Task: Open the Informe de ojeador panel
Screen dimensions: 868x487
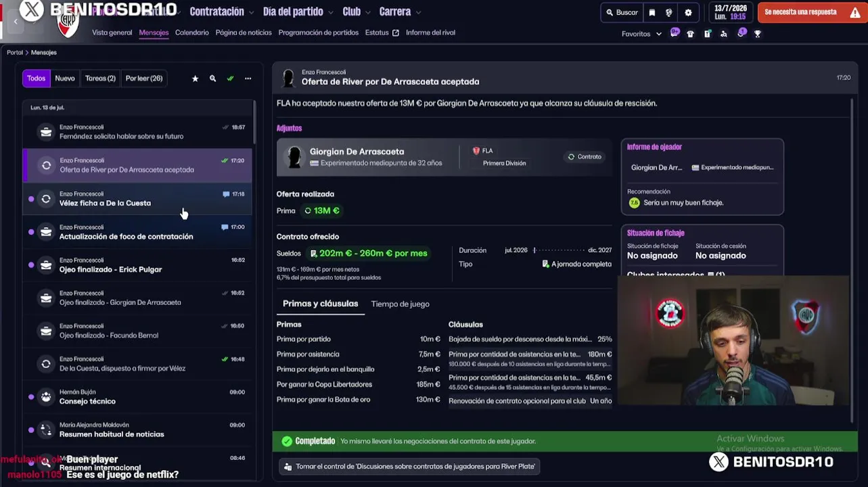Action: pyautogui.click(x=702, y=177)
